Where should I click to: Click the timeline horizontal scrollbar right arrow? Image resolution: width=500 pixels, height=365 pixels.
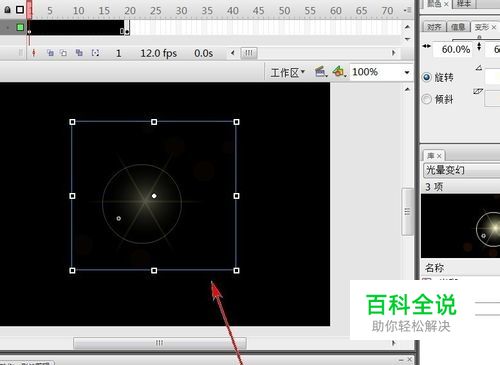(x=393, y=53)
